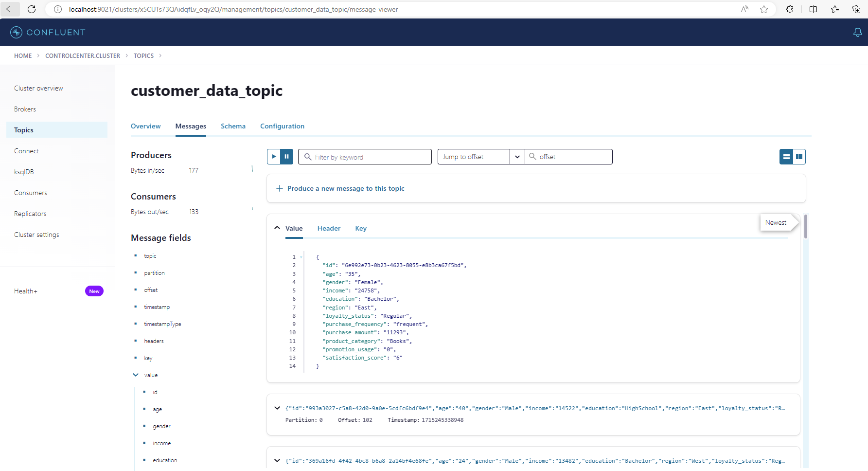
Task: Click the messages panel scrollbar
Action: coord(806,227)
